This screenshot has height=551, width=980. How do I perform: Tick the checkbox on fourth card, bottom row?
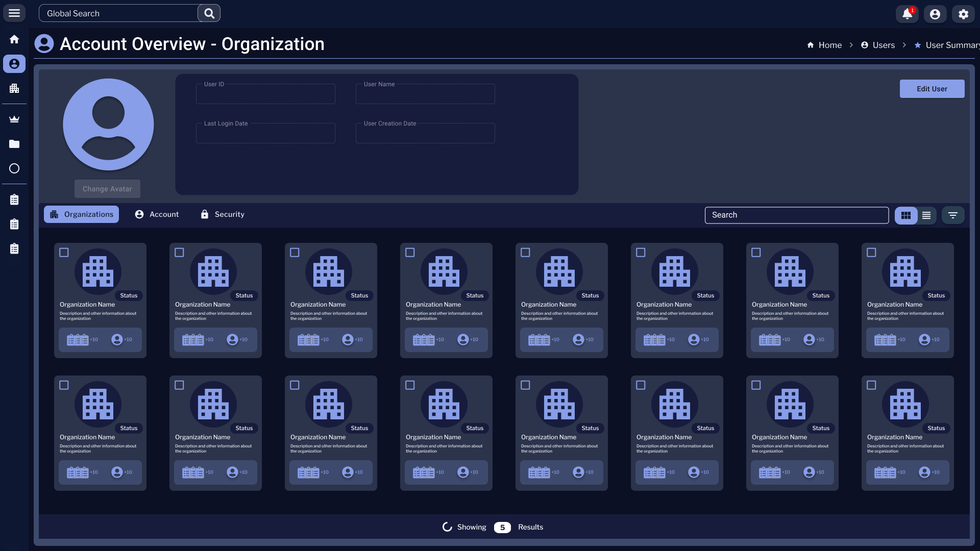coord(410,385)
